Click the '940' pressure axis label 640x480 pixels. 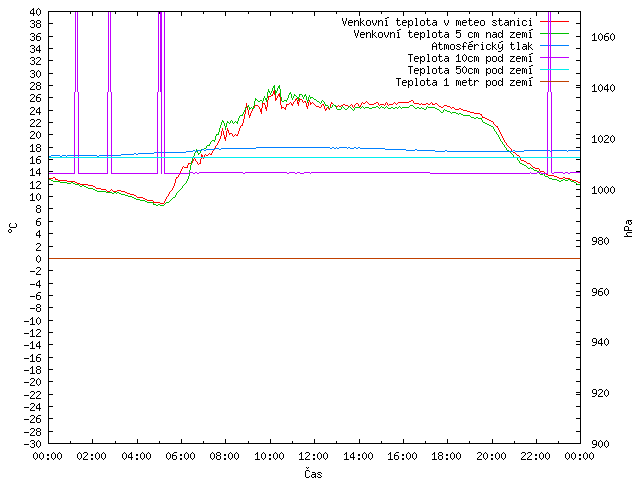(600, 342)
